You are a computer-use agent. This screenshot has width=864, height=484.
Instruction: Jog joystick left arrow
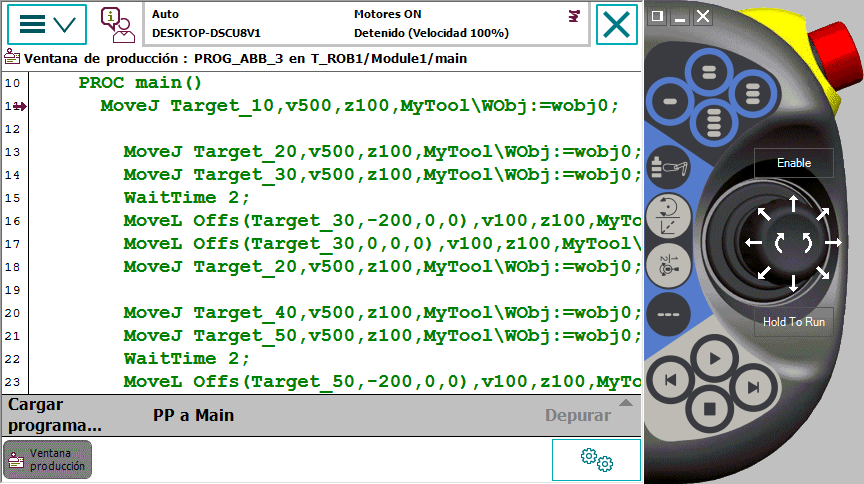(753, 242)
